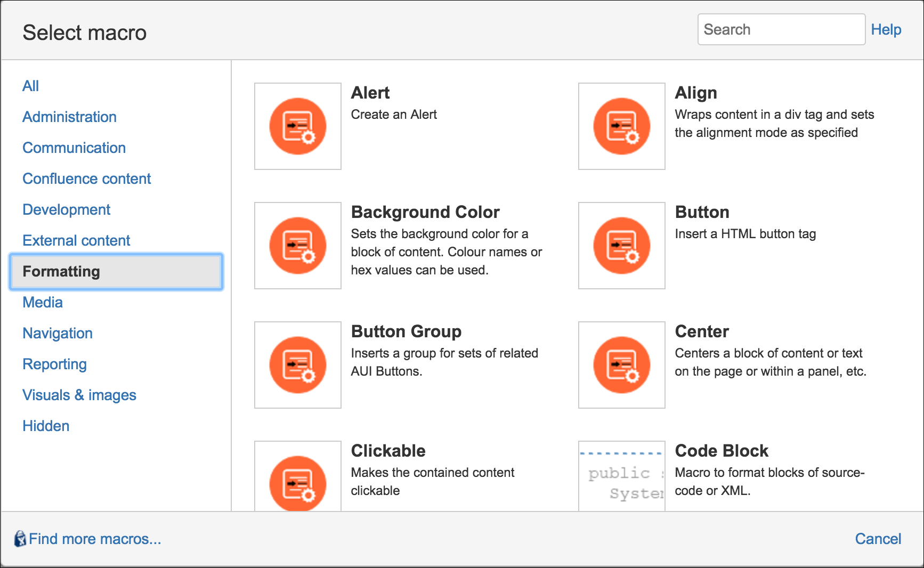Click the Background Color title

tap(425, 212)
